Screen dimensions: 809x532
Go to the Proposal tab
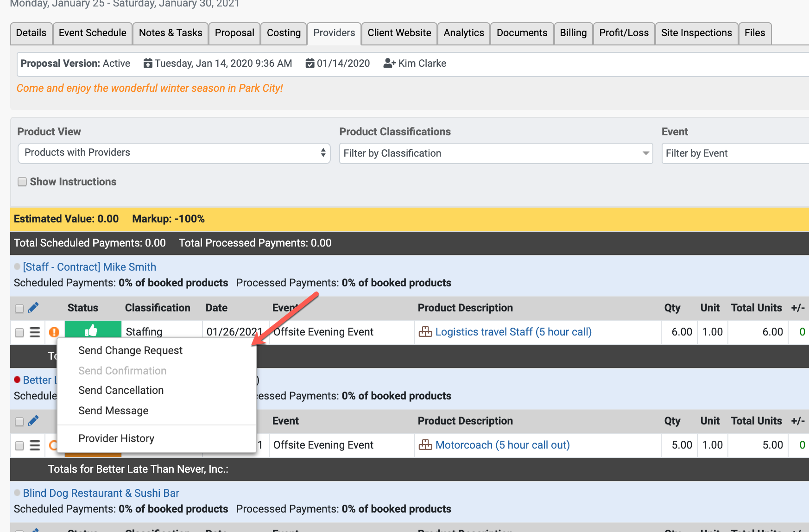tap(234, 33)
